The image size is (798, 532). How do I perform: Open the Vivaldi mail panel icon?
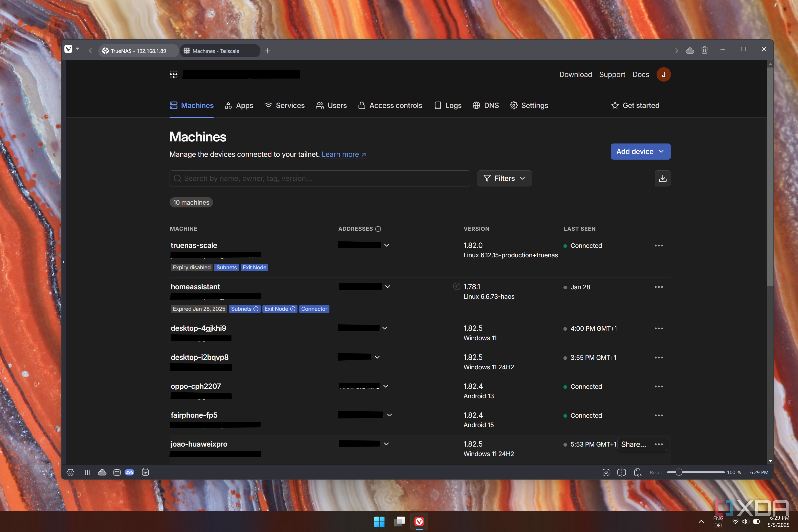pyautogui.click(x=117, y=472)
